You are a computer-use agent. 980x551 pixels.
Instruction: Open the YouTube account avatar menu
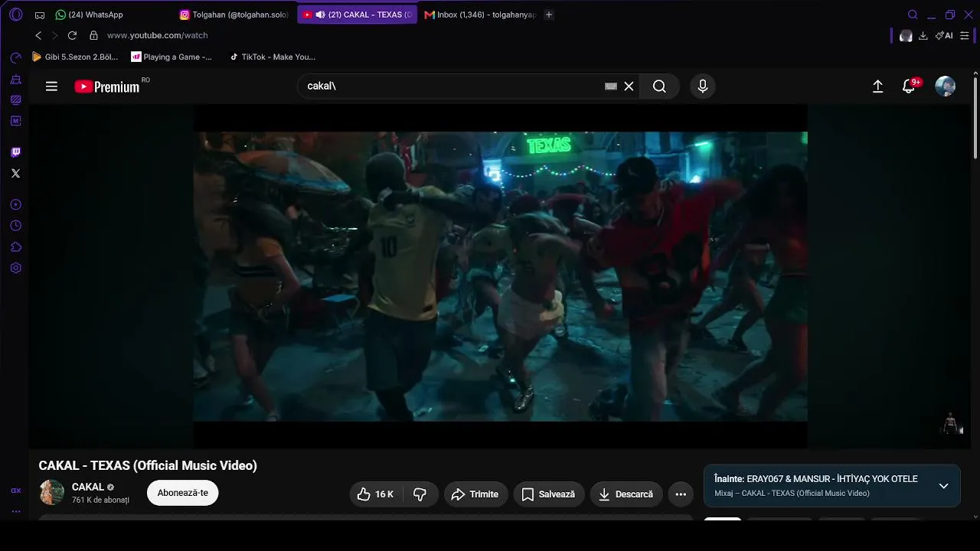pyautogui.click(x=946, y=86)
